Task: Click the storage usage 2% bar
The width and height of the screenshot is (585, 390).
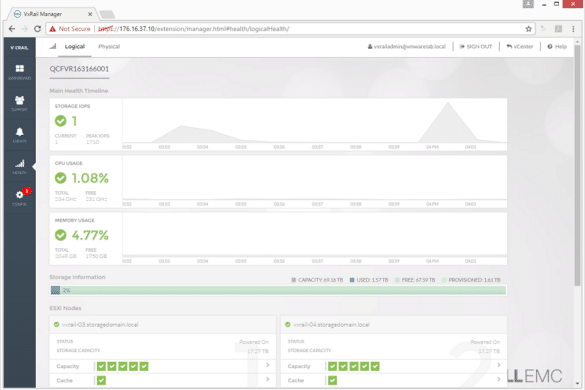Action: 278,290
